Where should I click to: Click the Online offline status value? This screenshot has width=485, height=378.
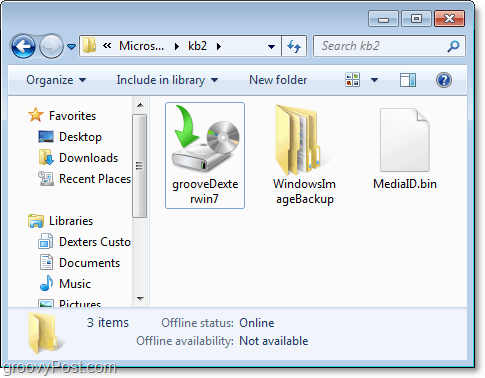coord(257,323)
